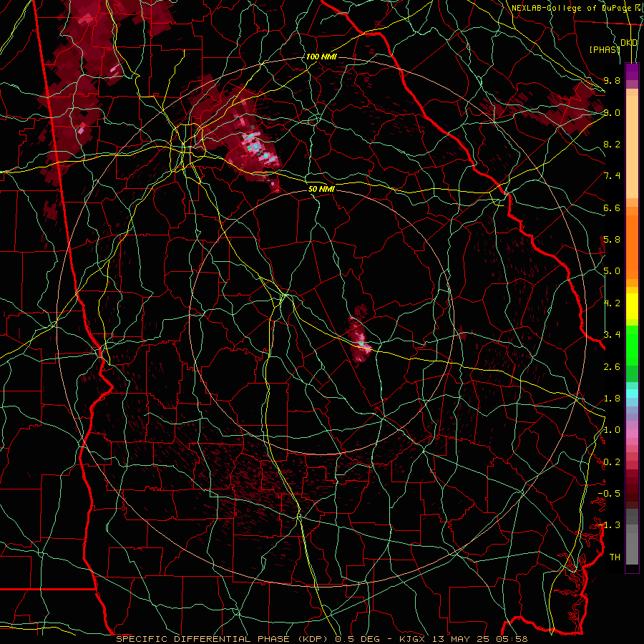Pick the bright green segment beside 3.4

(632, 345)
